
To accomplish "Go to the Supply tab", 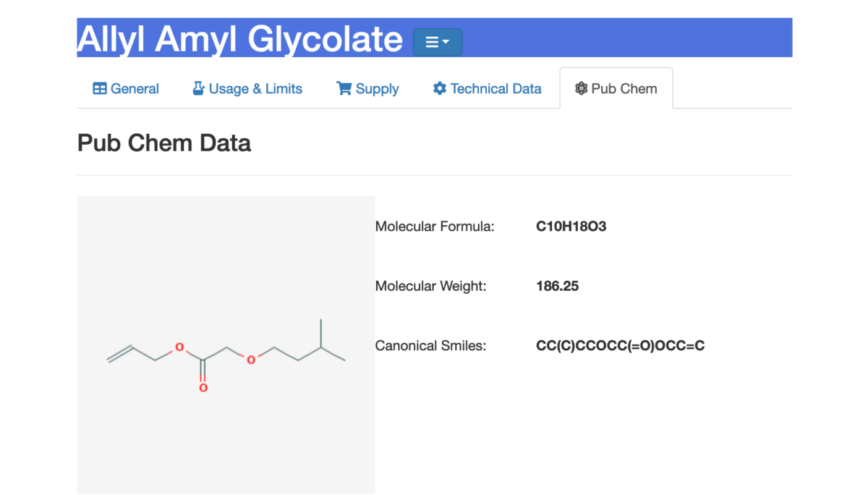I will pos(367,88).
